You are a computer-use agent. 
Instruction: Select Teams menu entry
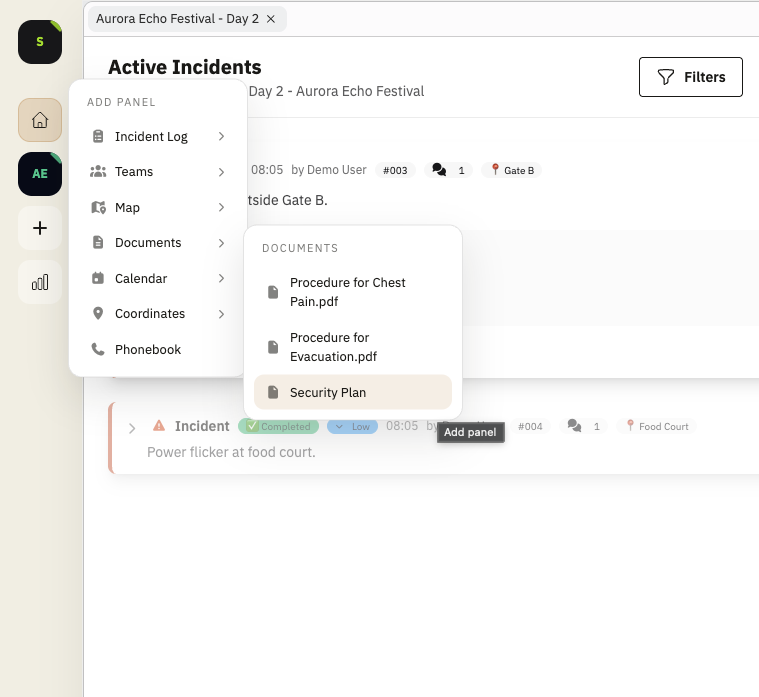158,172
